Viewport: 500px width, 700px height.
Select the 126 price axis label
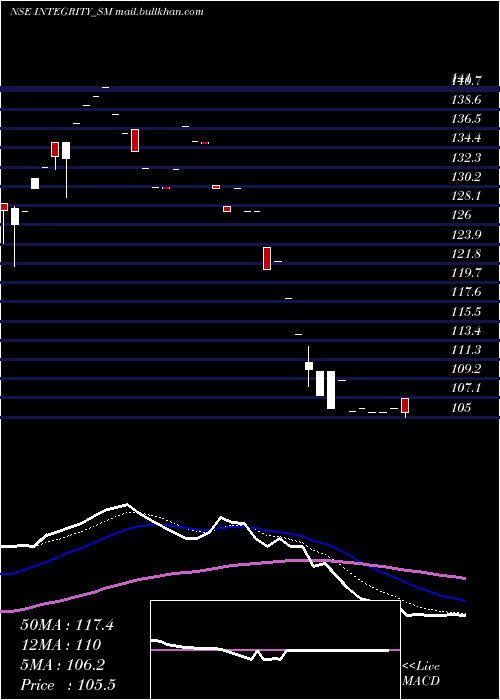[x=461, y=215]
